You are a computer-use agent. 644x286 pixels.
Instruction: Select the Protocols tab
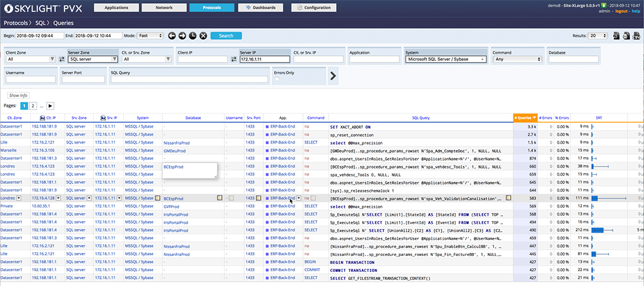pos(212,7)
